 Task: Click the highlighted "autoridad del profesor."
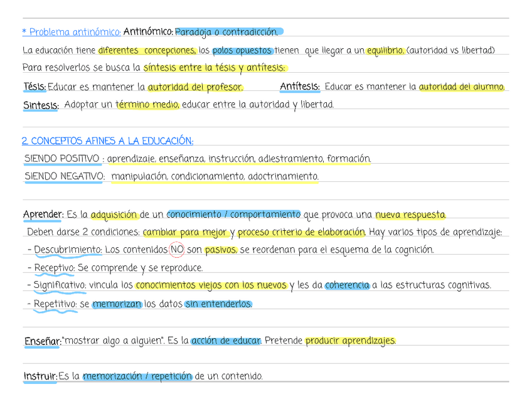coord(196,87)
